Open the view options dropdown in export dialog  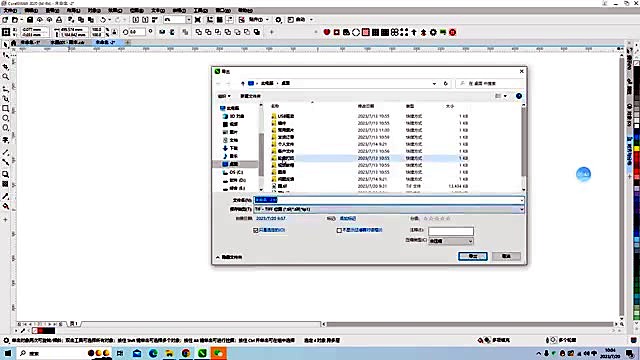[x=505, y=96]
